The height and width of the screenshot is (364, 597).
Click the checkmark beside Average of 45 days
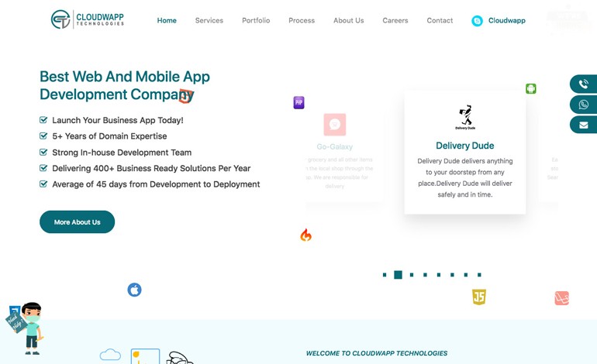[43, 184]
